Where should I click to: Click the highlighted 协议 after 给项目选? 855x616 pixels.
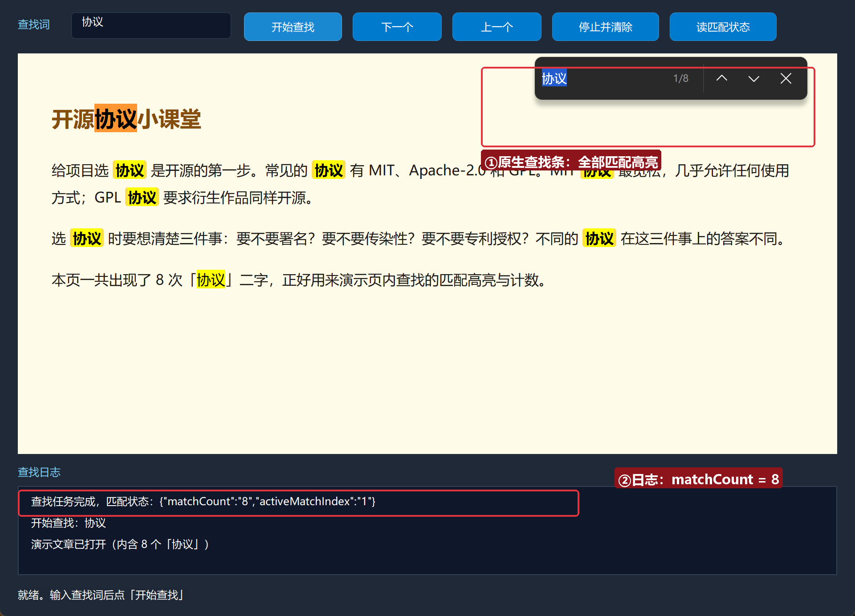pyautogui.click(x=130, y=170)
